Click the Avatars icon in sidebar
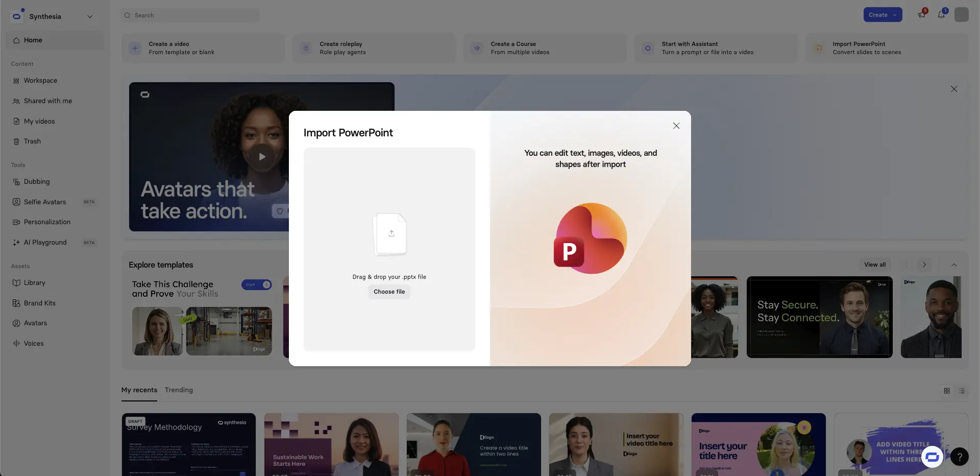The width and height of the screenshot is (980, 476). (x=16, y=323)
